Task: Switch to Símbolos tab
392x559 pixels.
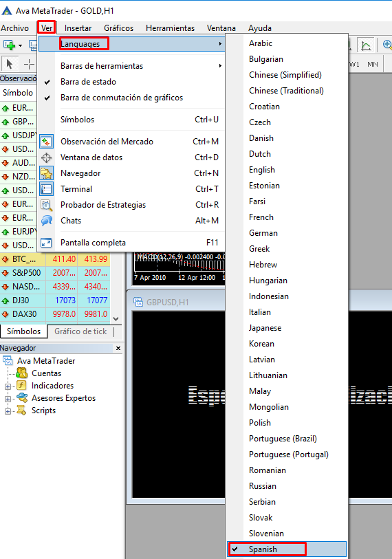Action: point(23,331)
